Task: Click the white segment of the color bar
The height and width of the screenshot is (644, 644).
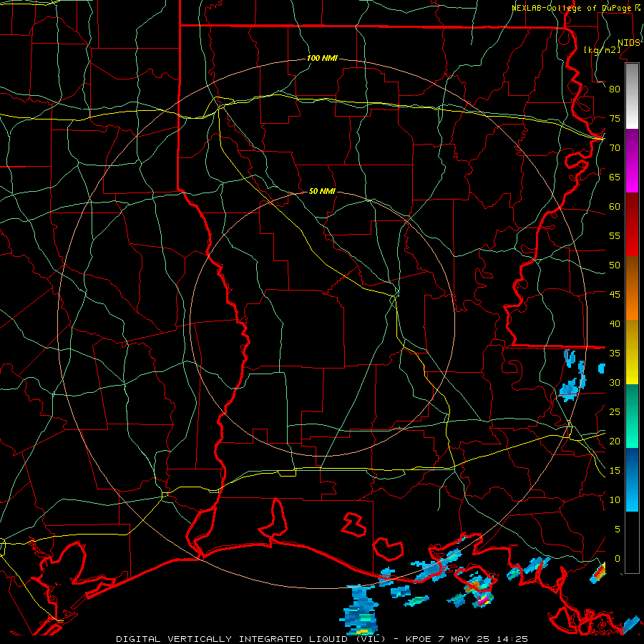Action: pyautogui.click(x=632, y=97)
